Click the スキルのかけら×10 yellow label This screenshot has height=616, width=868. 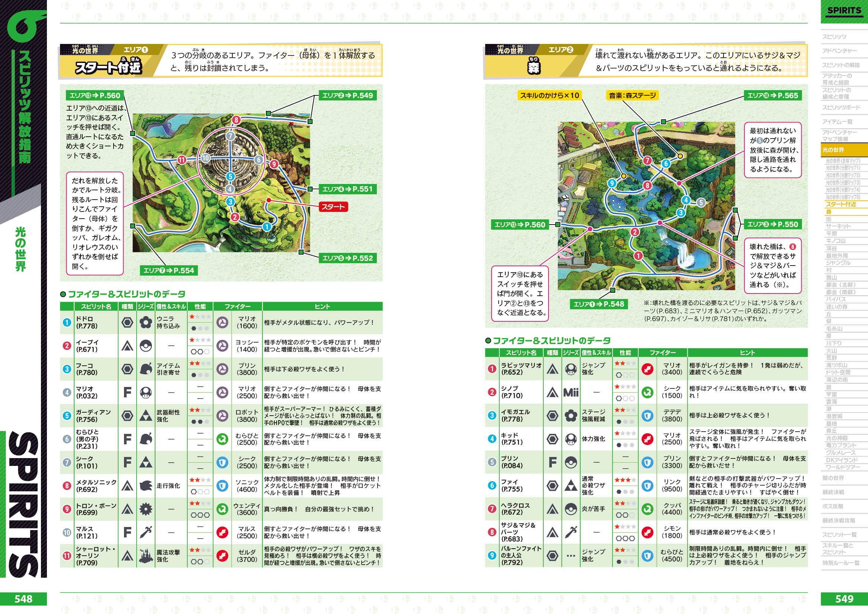(550, 95)
